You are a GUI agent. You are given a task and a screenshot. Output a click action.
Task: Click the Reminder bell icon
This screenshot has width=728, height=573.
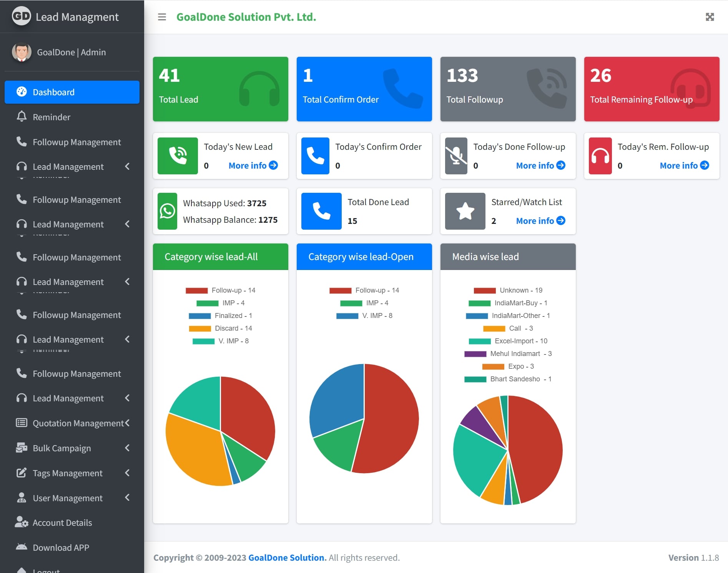[x=22, y=117]
